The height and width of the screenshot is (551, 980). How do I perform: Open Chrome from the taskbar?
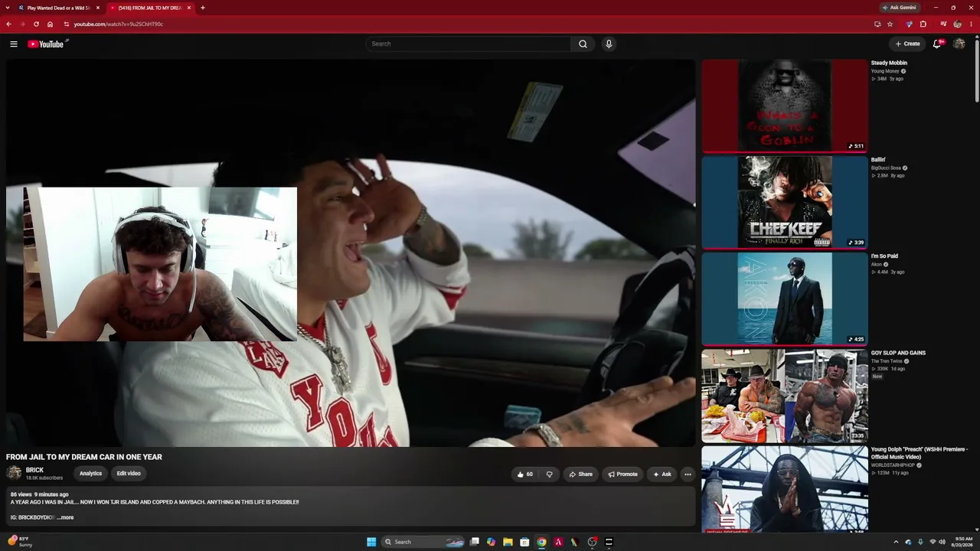click(541, 542)
